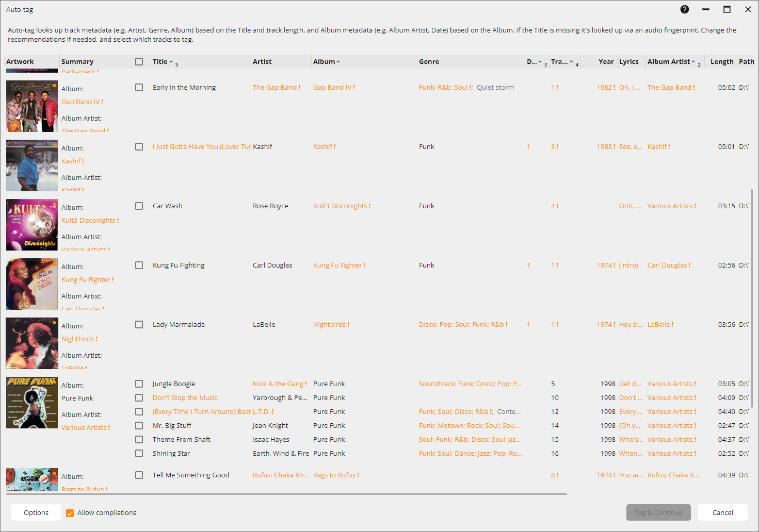Click the Kung Fu Fighter album artwork
This screenshot has width=759, height=532.
[x=32, y=284]
